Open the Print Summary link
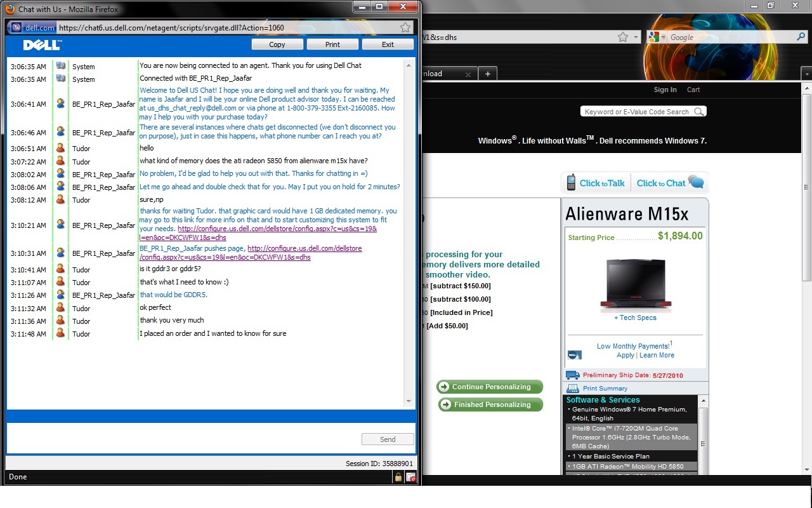 click(x=605, y=389)
